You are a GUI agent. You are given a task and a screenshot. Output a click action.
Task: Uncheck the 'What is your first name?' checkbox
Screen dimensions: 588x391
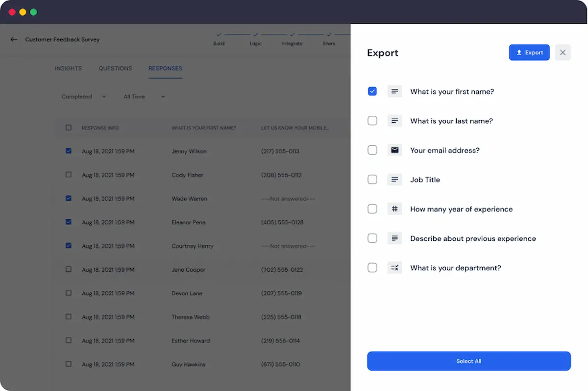click(372, 91)
